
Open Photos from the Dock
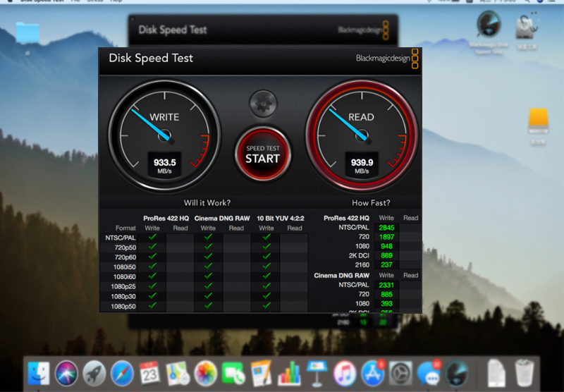(205, 373)
